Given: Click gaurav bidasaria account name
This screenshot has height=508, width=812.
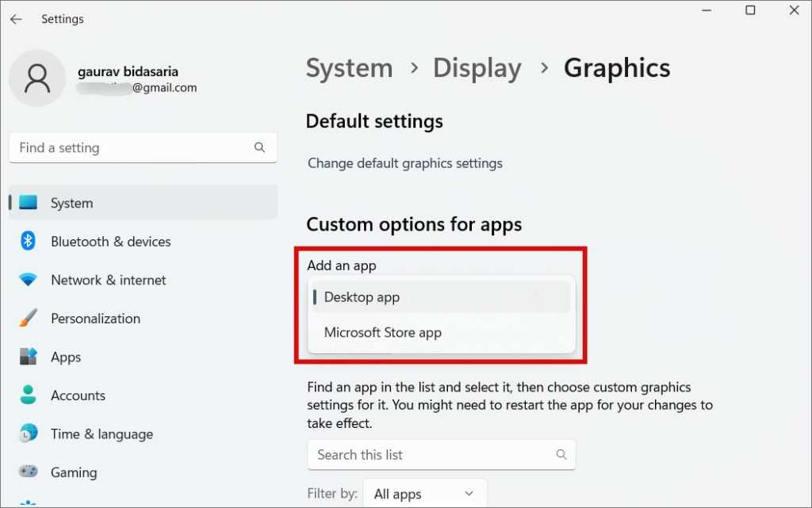Looking at the screenshot, I should coord(128,71).
